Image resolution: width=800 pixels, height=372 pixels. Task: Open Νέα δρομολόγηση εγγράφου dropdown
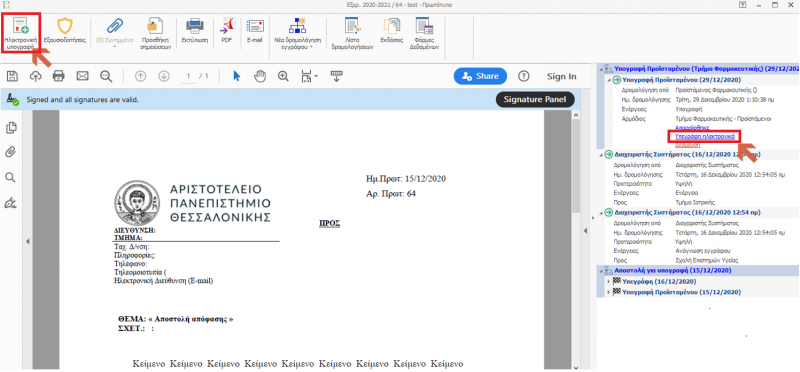(297, 33)
